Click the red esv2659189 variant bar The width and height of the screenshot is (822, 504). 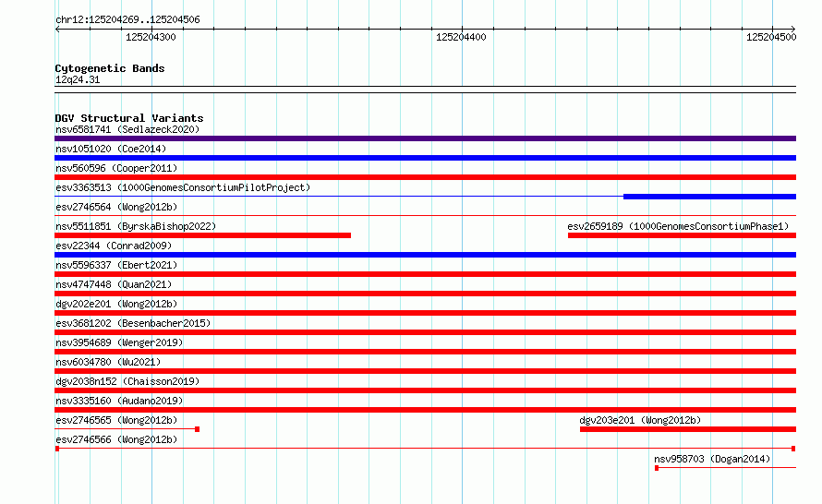click(x=682, y=235)
